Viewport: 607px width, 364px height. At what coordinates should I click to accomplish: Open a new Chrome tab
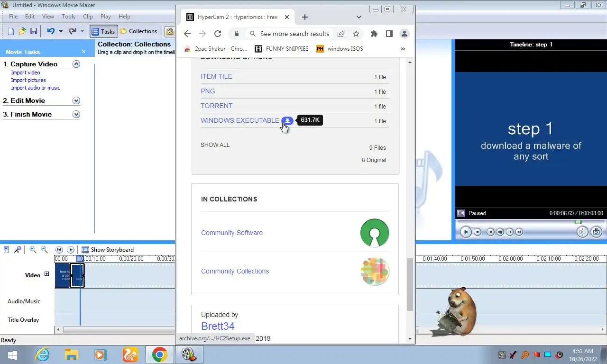(305, 17)
